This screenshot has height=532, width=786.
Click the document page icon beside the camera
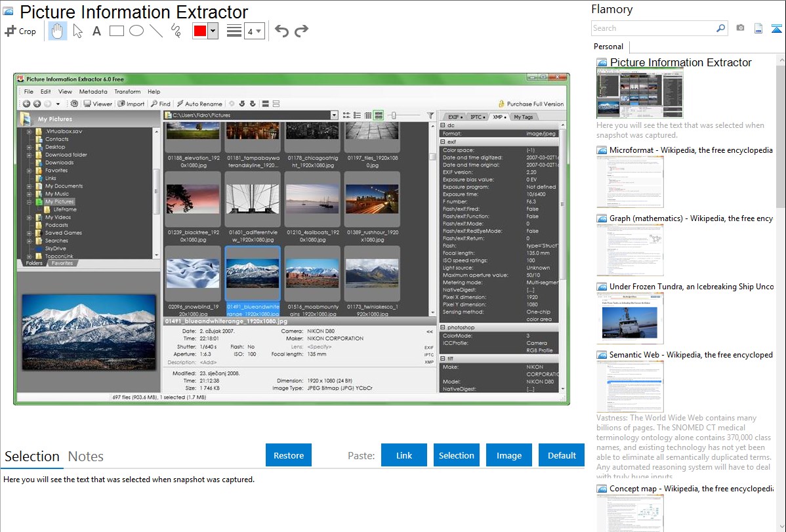[758, 29]
